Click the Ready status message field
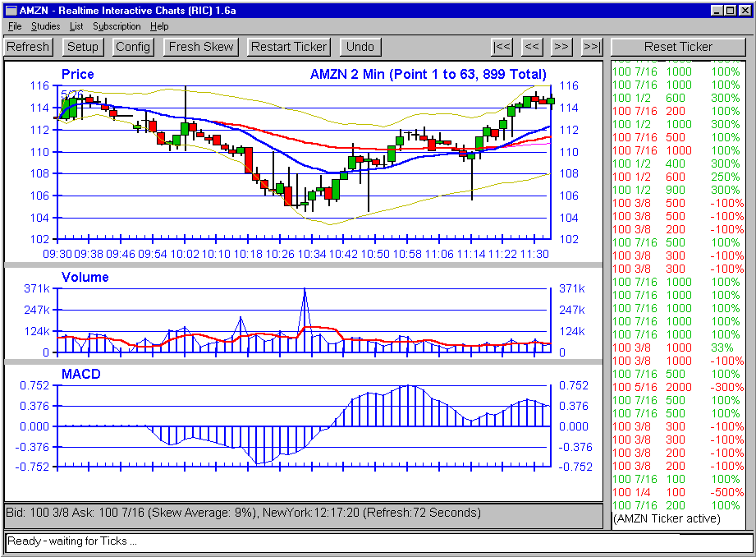 coord(378,541)
